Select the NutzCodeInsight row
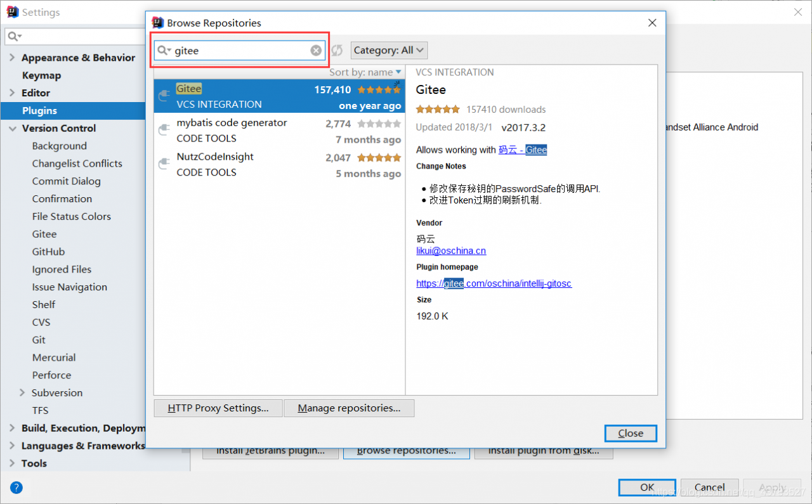This screenshot has width=812, height=504. point(279,165)
